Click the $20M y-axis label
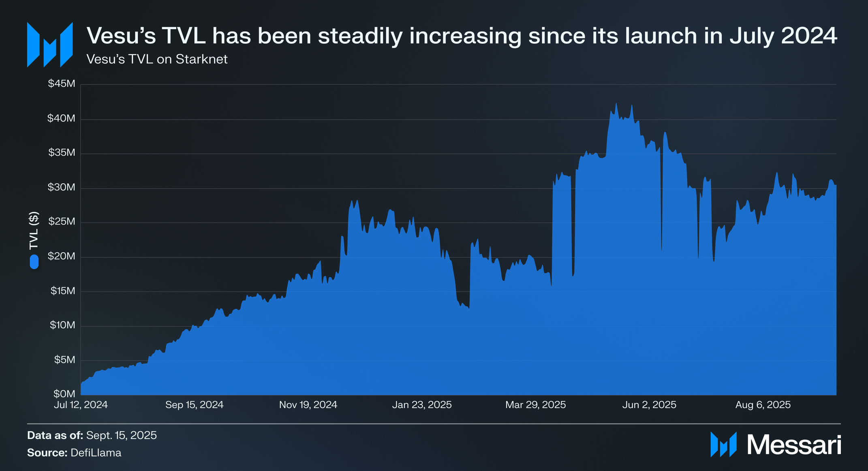This screenshot has width=868, height=471. click(x=62, y=256)
